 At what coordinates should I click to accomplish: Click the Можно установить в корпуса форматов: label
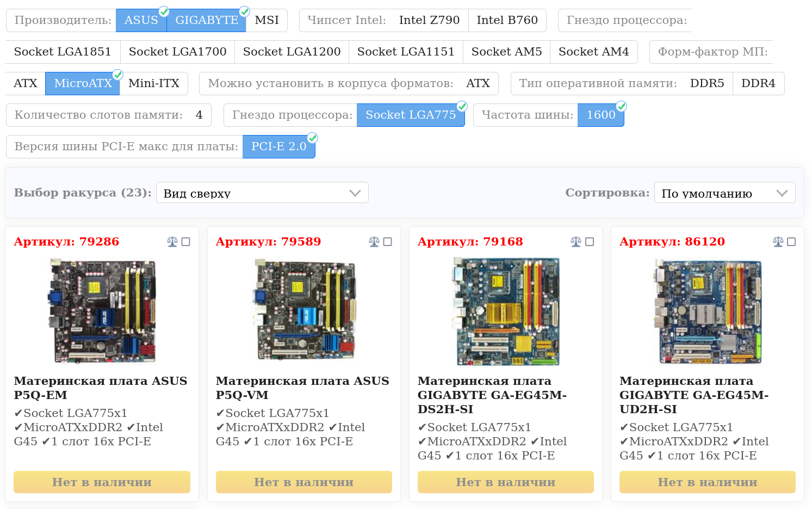(331, 83)
